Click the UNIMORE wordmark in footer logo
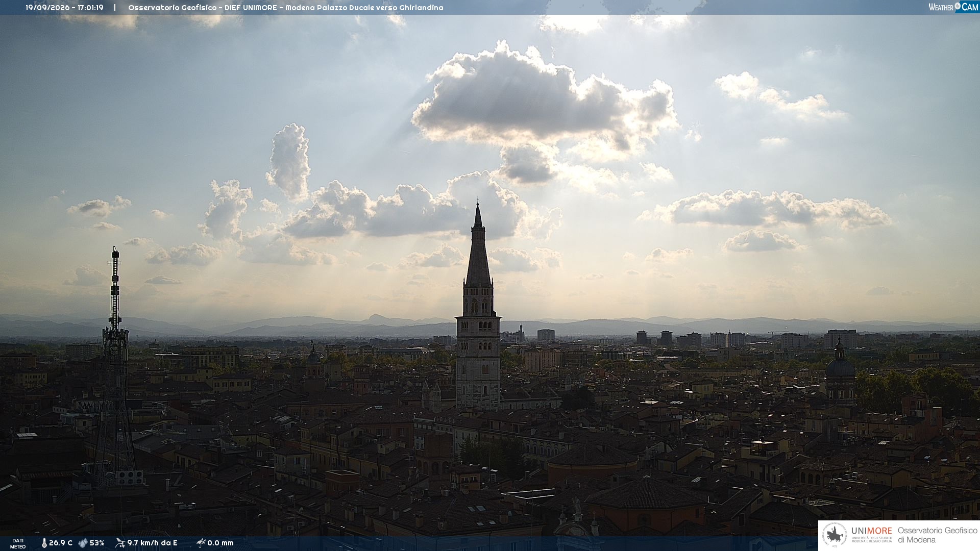 tap(871, 531)
